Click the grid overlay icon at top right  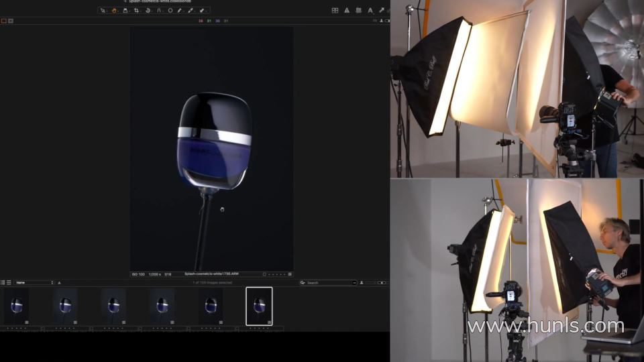click(335, 11)
